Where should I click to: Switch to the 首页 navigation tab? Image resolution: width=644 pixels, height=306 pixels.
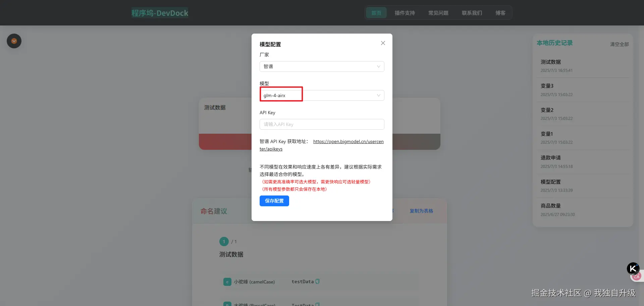pyautogui.click(x=376, y=13)
